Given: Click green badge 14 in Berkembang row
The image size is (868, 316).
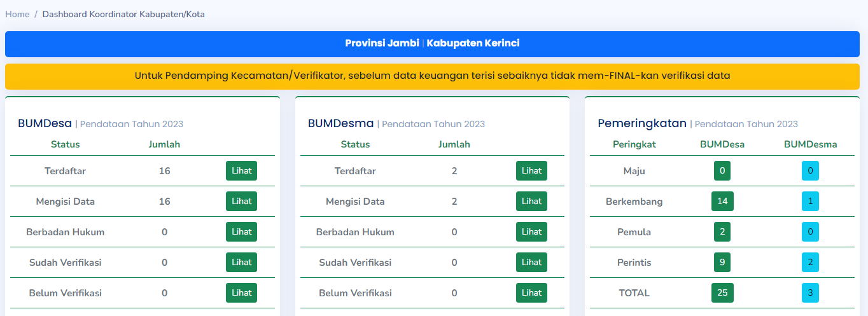Looking at the screenshot, I should (x=722, y=202).
